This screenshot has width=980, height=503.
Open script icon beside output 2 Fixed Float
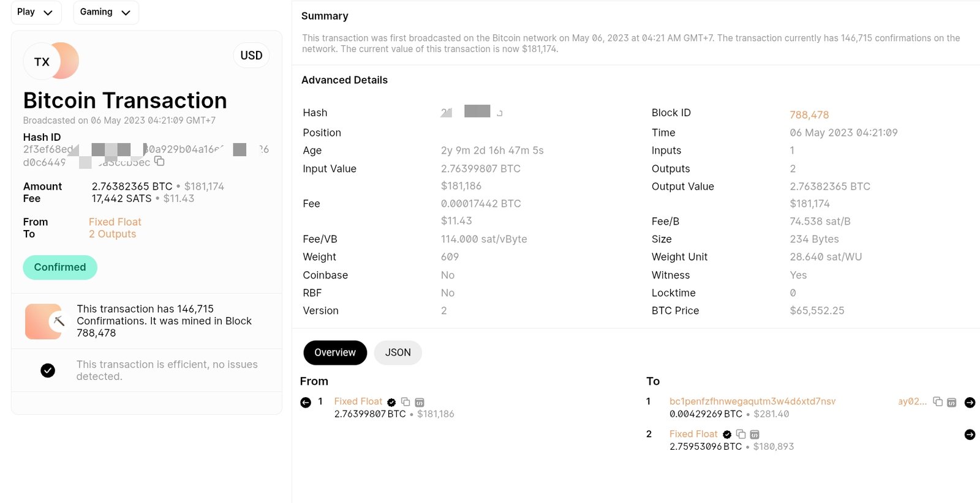755,434
